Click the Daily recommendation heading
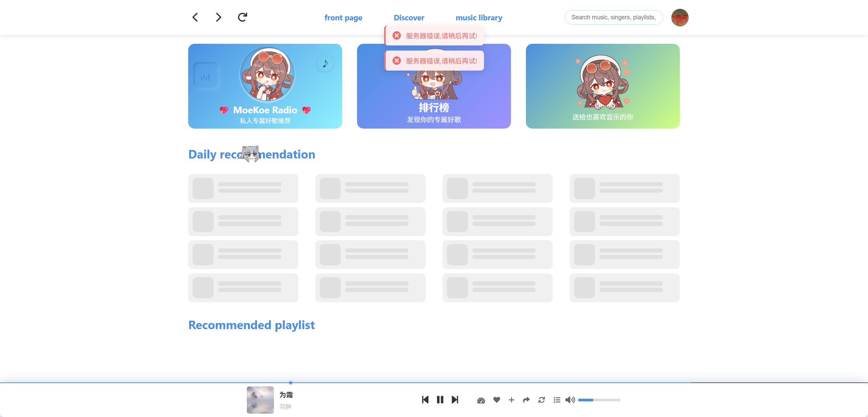Screen dimensions: 868x417 (x=252, y=154)
